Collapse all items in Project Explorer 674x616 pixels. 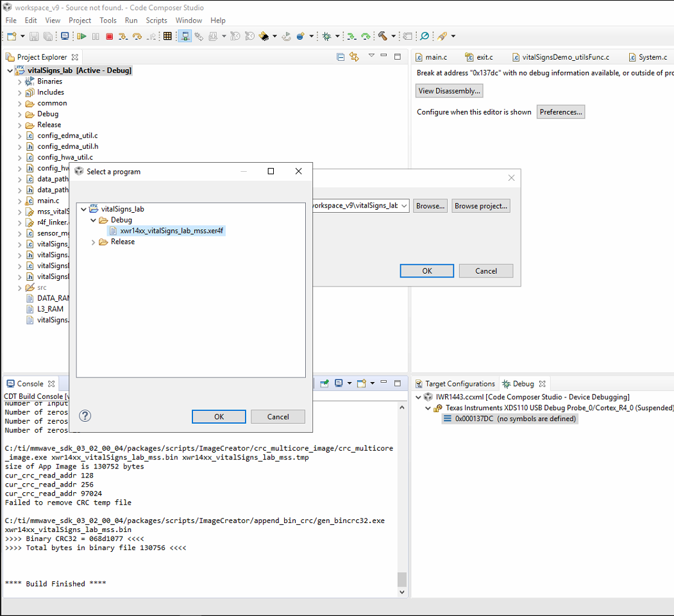tap(341, 57)
